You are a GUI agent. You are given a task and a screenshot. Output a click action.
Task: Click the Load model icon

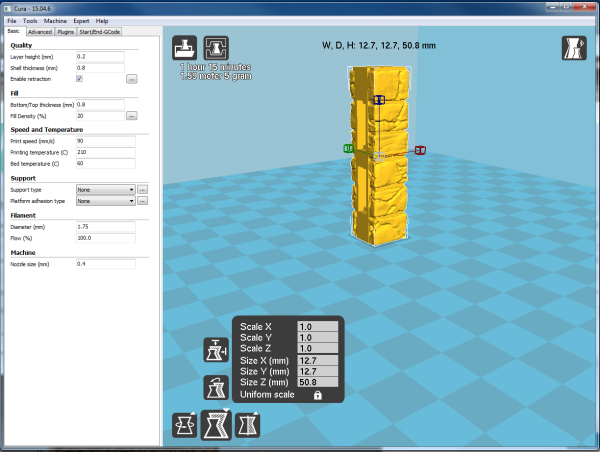tap(185, 48)
